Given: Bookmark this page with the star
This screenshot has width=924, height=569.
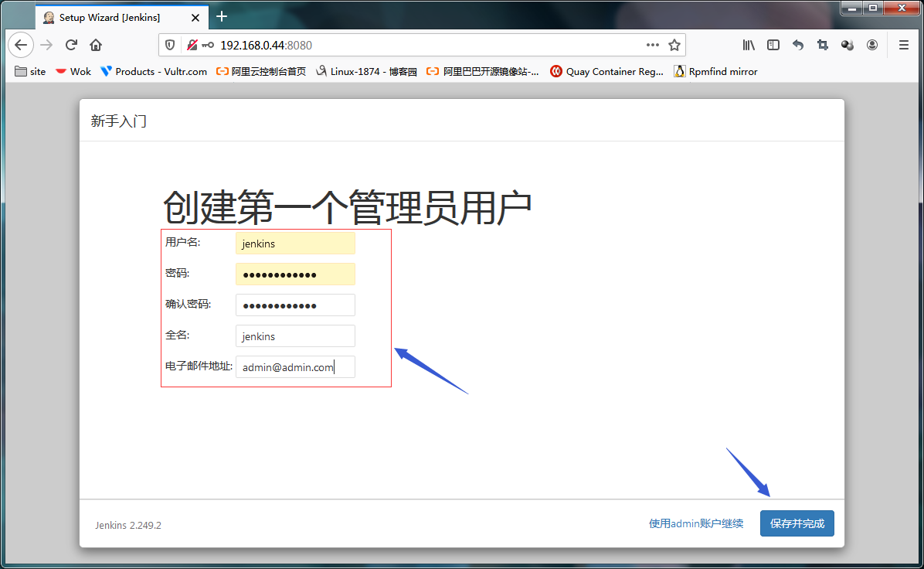Looking at the screenshot, I should pos(674,45).
